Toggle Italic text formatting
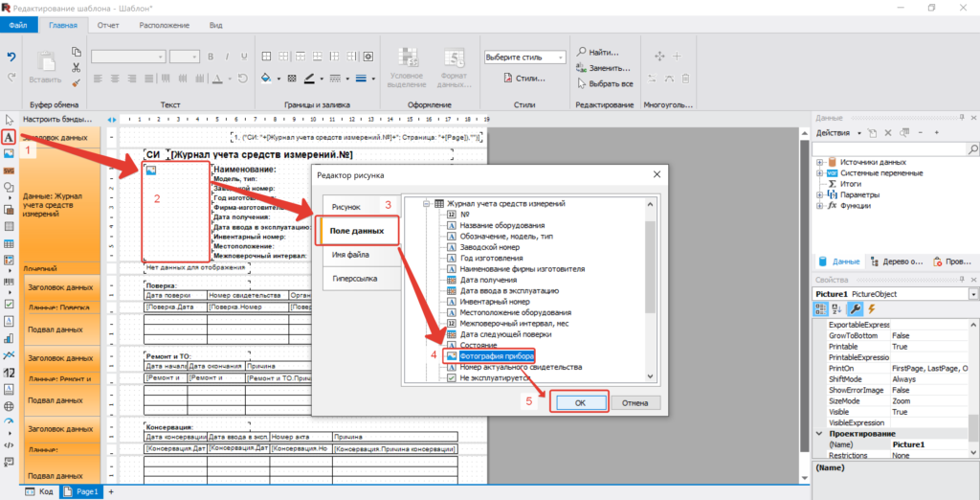Screen dimensions: 980x500 click(227, 57)
